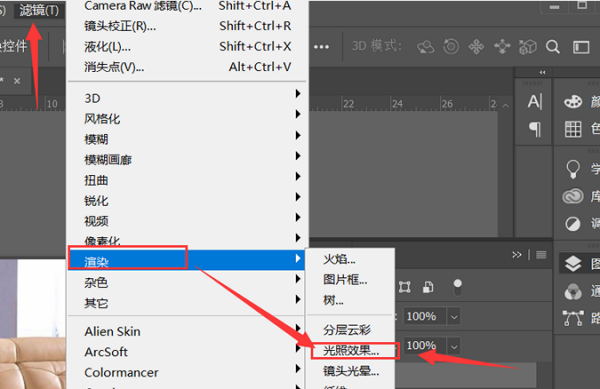Click the opacity 100% field
The height and width of the screenshot is (389, 600).
tap(424, 316)
